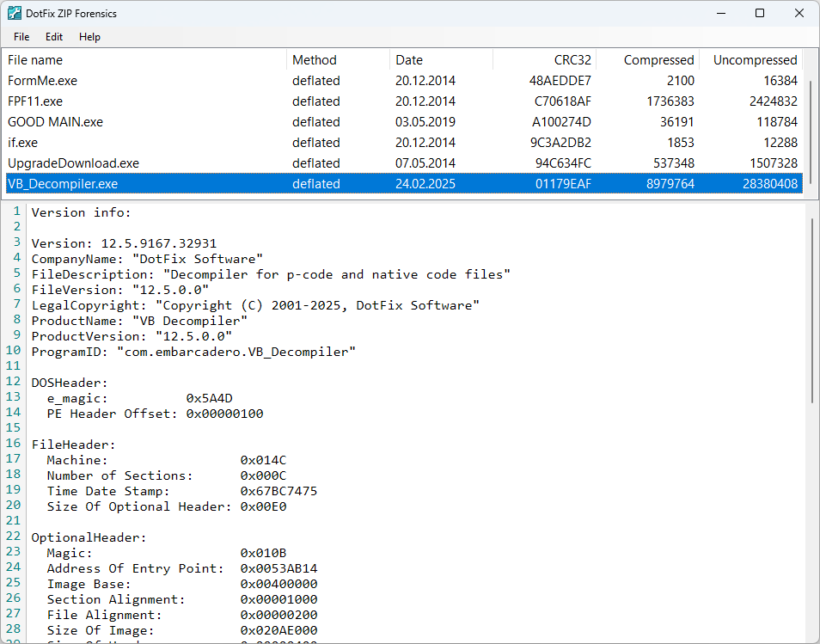Click the Version 12.5.9167.32931 line
Viewport: 820px width, 644px height.
coord(124,243)
